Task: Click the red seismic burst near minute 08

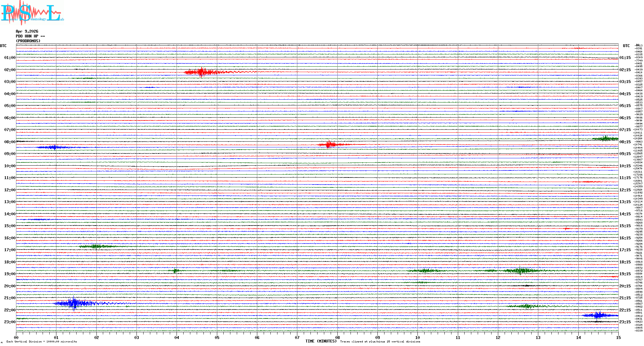Action: pos(329,144)
